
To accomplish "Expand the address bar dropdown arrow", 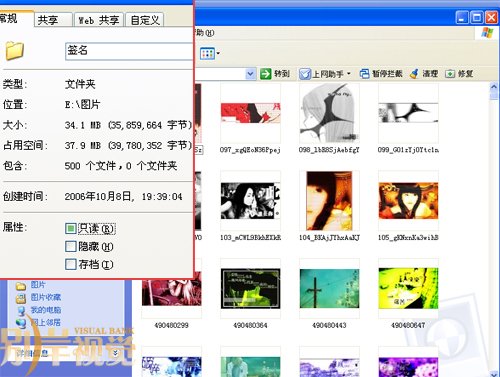I will tap(251, 74).
